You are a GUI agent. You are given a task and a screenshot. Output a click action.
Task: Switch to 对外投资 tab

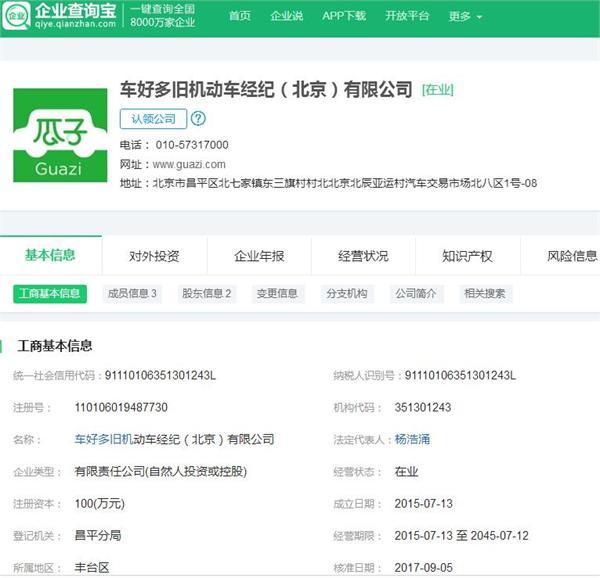(154, 256)
